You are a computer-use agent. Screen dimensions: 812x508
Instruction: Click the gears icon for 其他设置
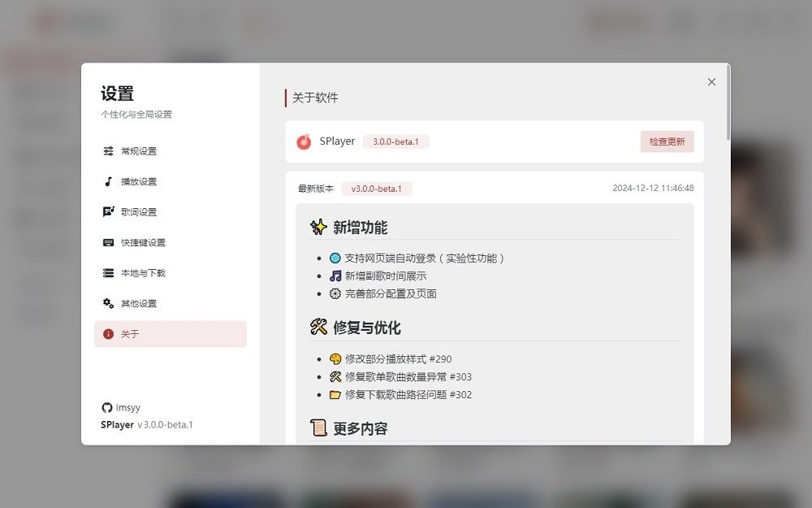[x=108, y=303]
